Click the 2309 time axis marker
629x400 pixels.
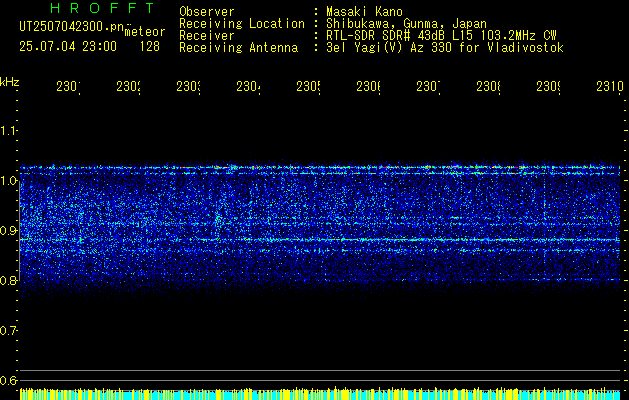coord(548,87)
